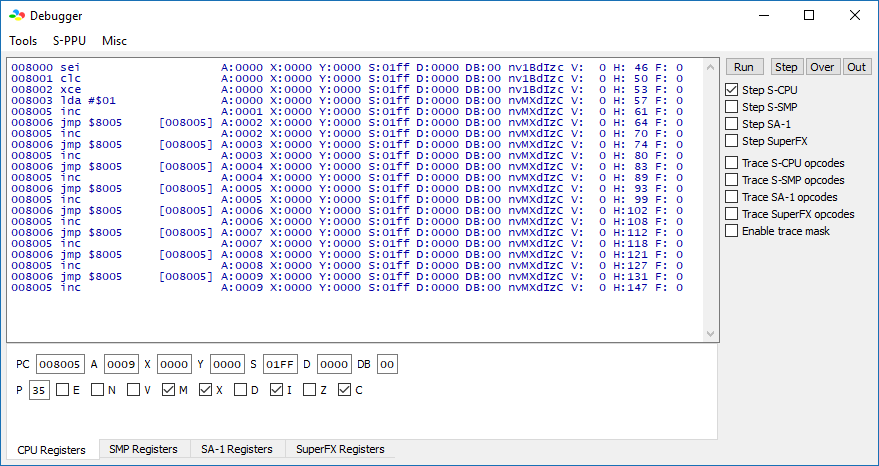Switch to the SMP Registers tab
Screen dimensions: 879x466
click(144, 449)
